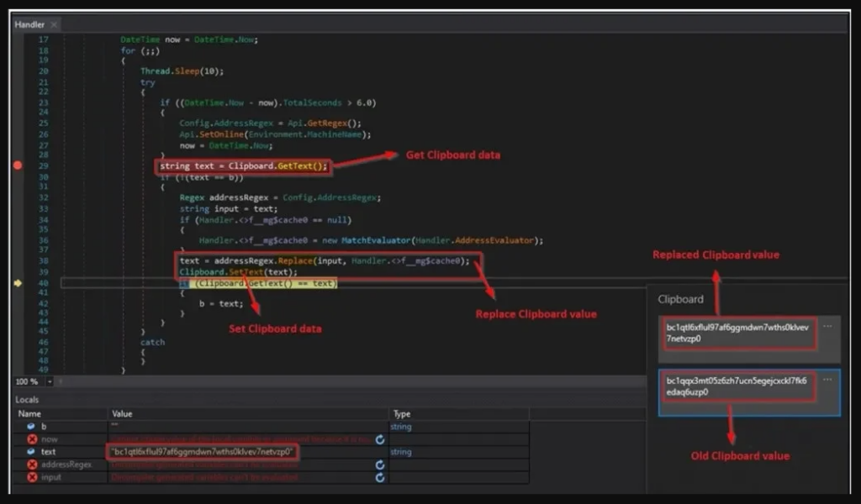Click 'string input = text;' on line 33
The width and height of the screenshot is (861, 504).
[x=229, y=209]
